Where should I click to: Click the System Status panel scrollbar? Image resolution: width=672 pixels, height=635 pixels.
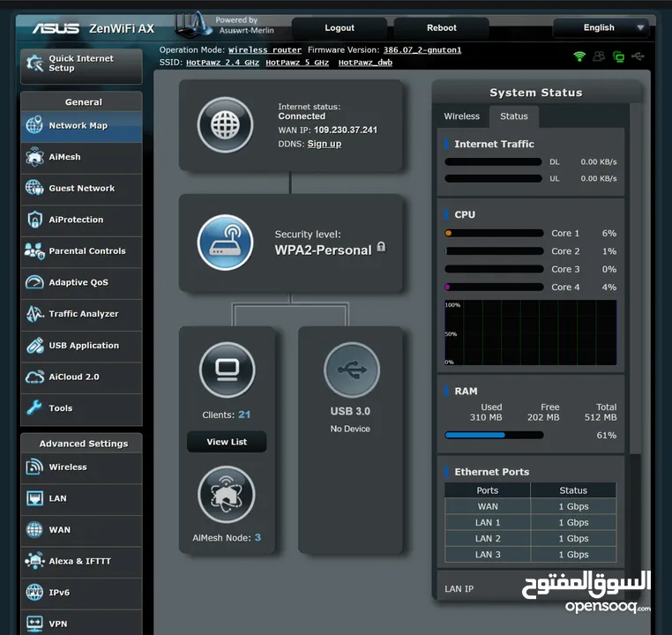point(636,279)
